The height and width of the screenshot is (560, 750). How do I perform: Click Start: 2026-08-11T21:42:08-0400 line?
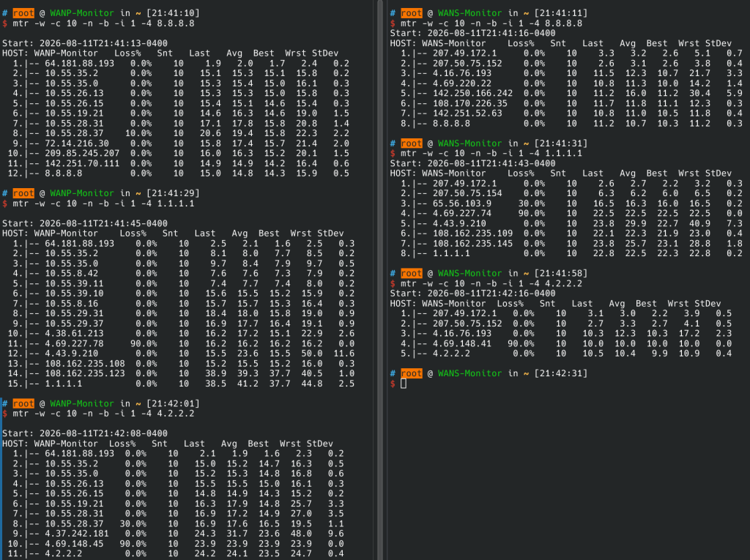(85, 433)
